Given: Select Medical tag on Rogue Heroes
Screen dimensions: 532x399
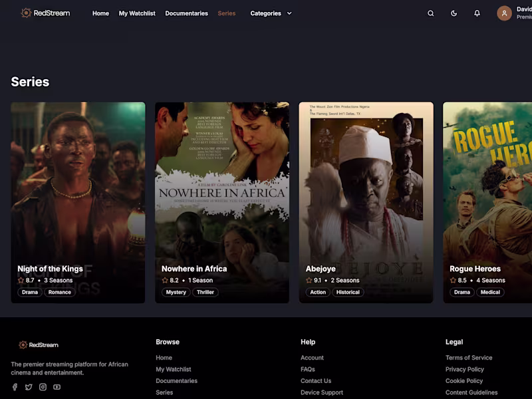Looking at the screenshot, I should coord(490,292).
